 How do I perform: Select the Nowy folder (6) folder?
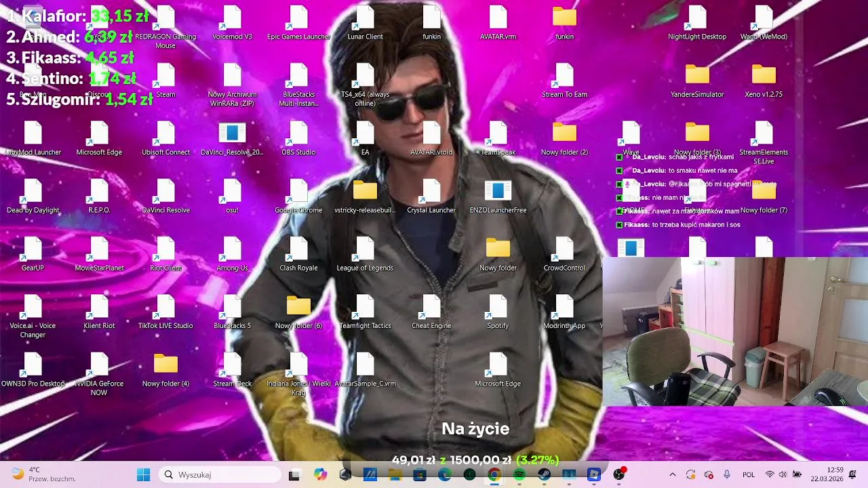click(298, 311)
